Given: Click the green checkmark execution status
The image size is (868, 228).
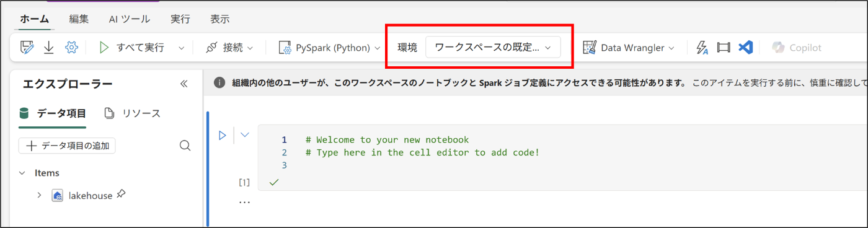Looking at the screenshot, I should click(274, 182).
